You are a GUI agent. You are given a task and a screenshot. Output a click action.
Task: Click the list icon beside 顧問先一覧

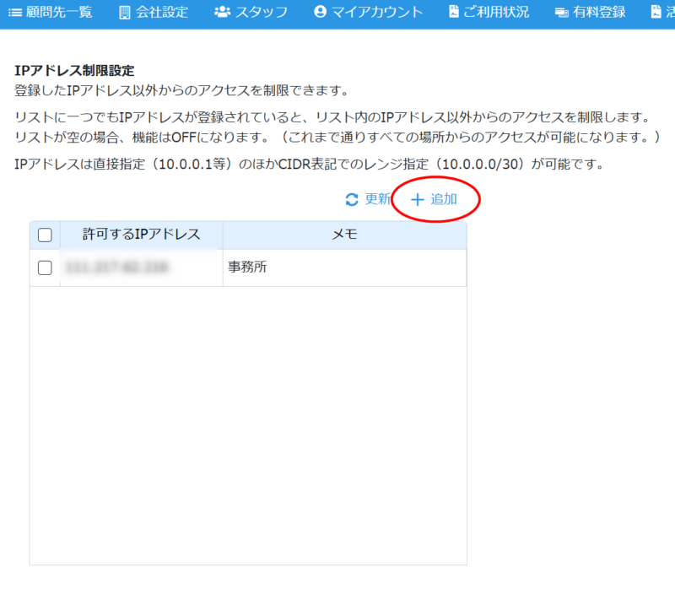point(15,13)
